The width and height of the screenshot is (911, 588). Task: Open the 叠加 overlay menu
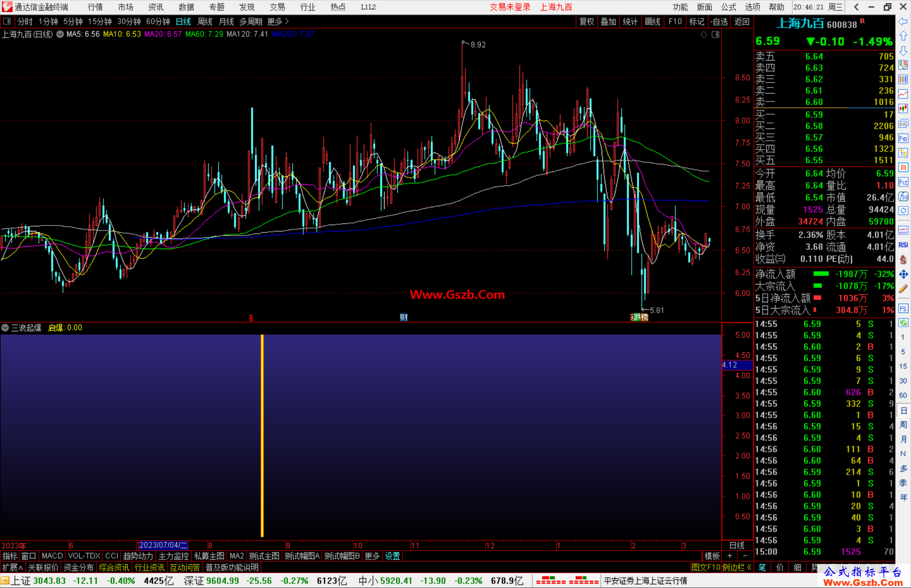(x=609, y=21)
